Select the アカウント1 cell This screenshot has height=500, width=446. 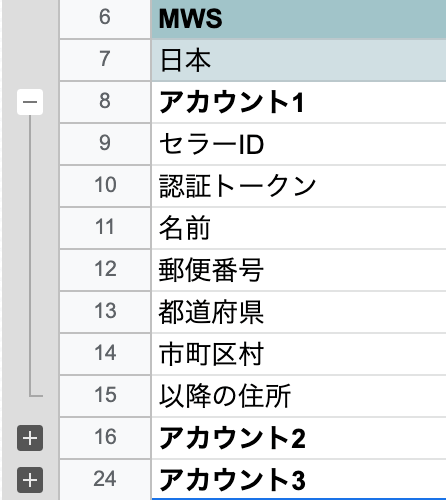point(299,102)
